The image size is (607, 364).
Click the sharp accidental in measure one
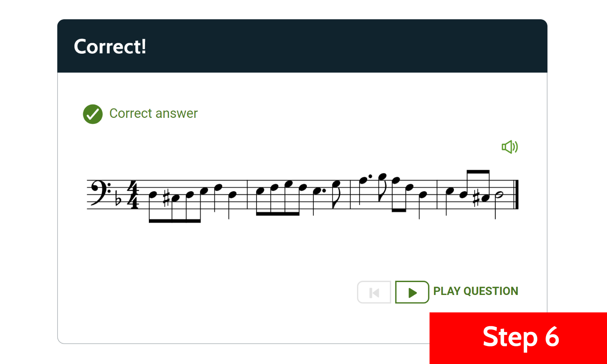point(167,198)
